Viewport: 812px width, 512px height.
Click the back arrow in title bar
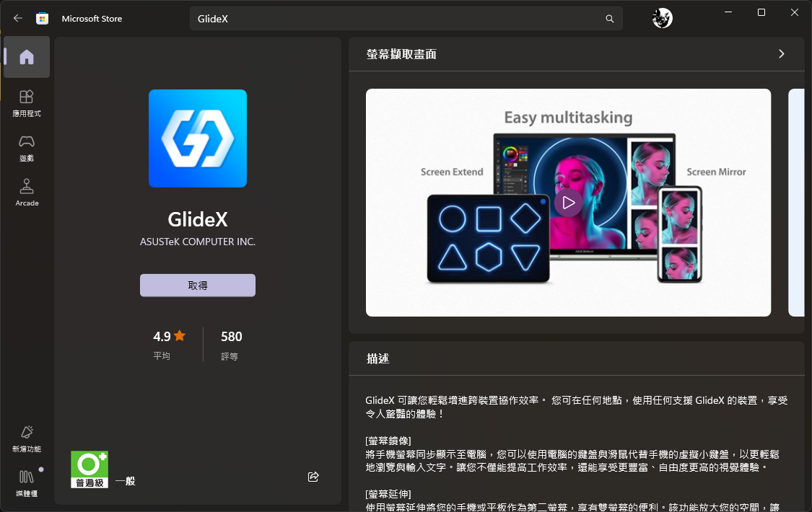pos(18,18)
